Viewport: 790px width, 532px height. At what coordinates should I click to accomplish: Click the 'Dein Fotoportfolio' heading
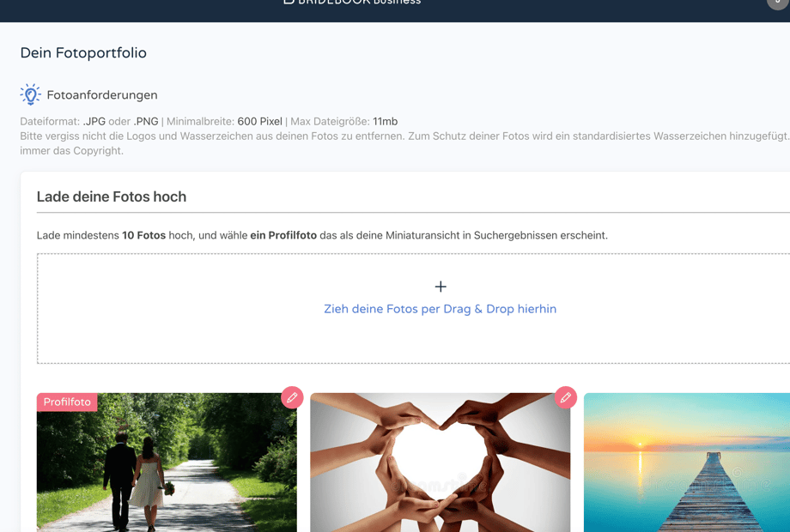pos(83,53)
